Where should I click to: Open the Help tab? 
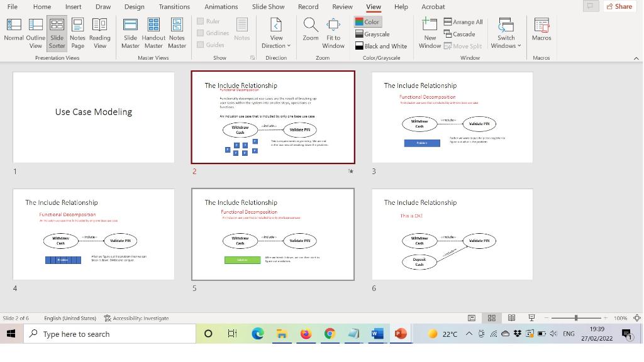401,6
